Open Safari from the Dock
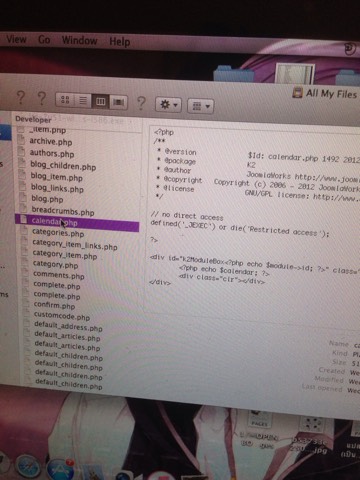 coord(28,467)
